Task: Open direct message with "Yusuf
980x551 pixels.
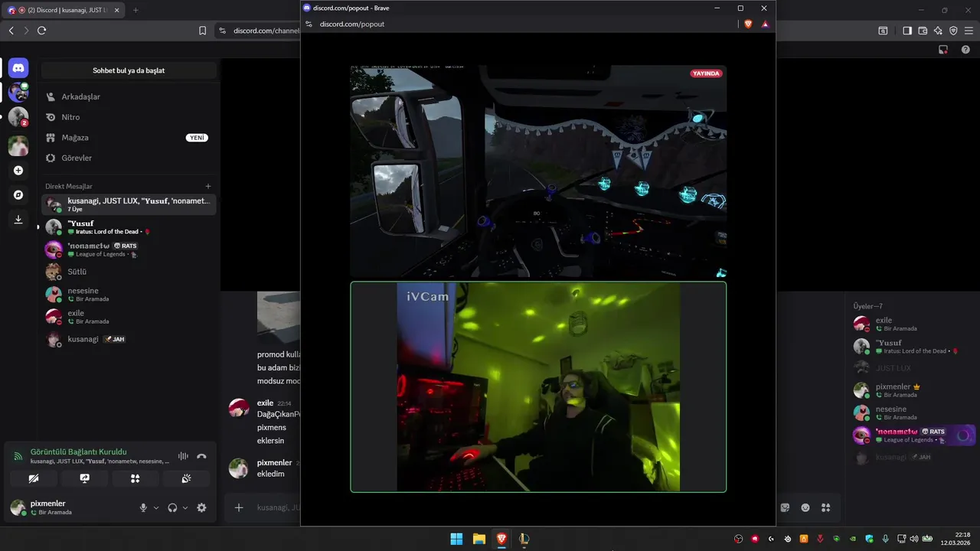Action: pos(129,227)
